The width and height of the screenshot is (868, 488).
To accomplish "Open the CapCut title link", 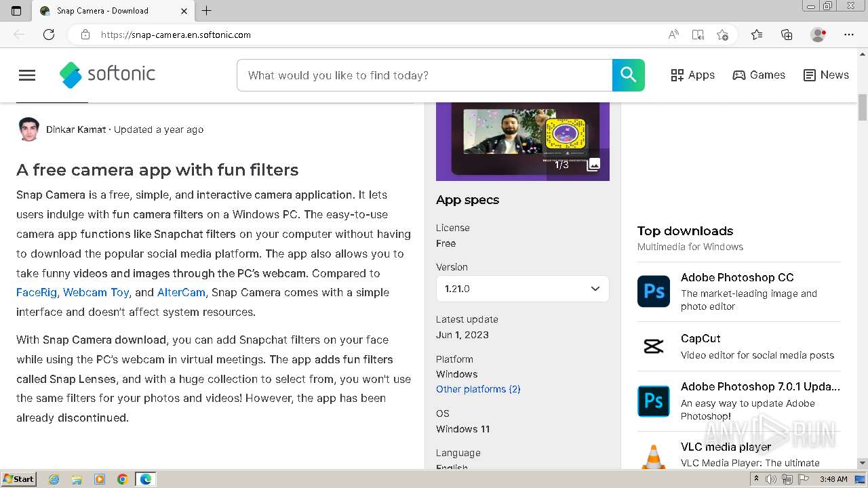I will pos(701,338).
